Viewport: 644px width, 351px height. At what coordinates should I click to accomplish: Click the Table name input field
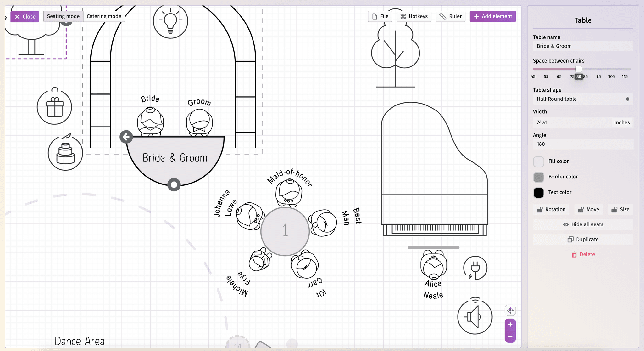click(x=582, y=46)
